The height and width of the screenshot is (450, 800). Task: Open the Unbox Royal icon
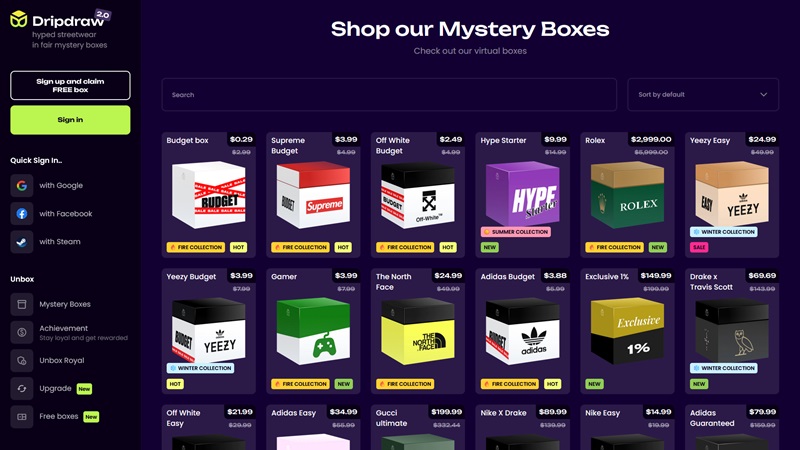(x=21, y=360)
